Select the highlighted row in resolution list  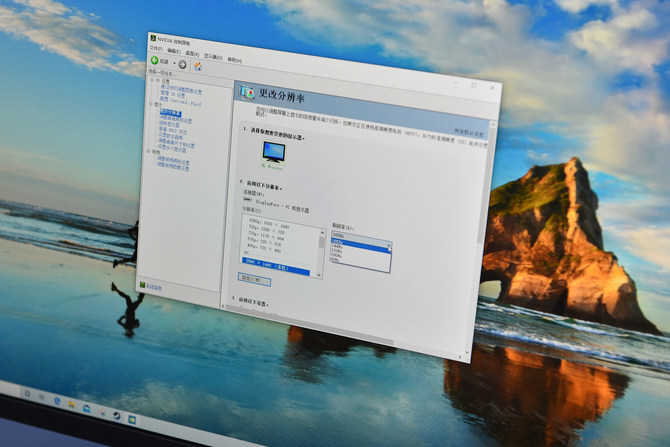pyautogui.click(x=276, y=266)
